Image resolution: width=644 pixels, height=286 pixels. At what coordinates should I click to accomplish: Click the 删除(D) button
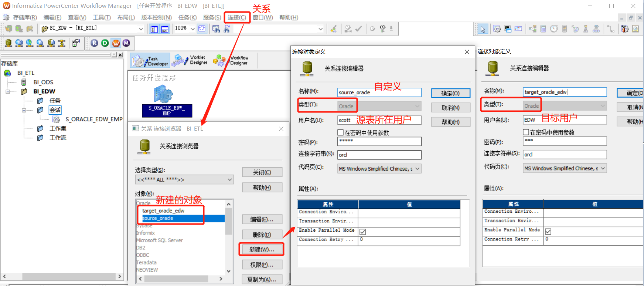click(x=262, y=235)
